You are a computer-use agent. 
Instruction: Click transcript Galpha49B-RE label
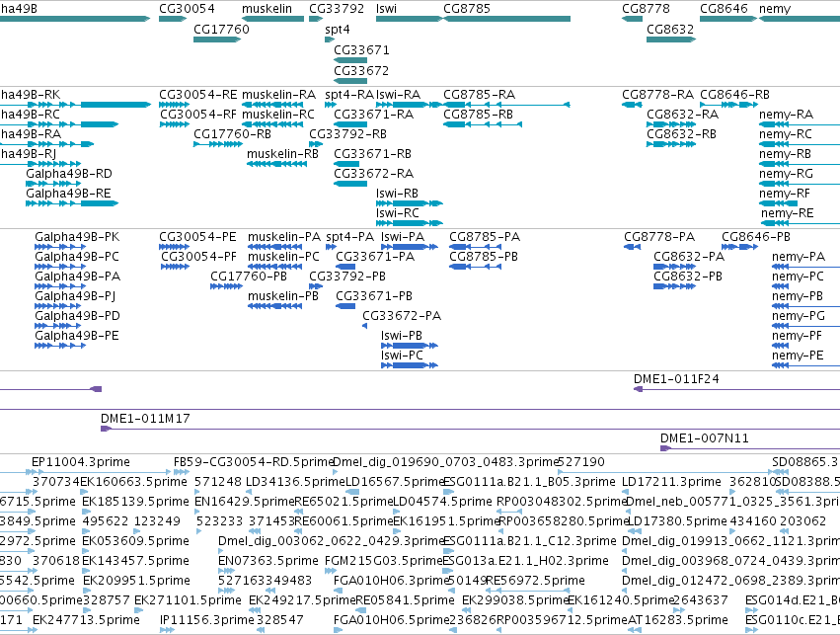68,194
